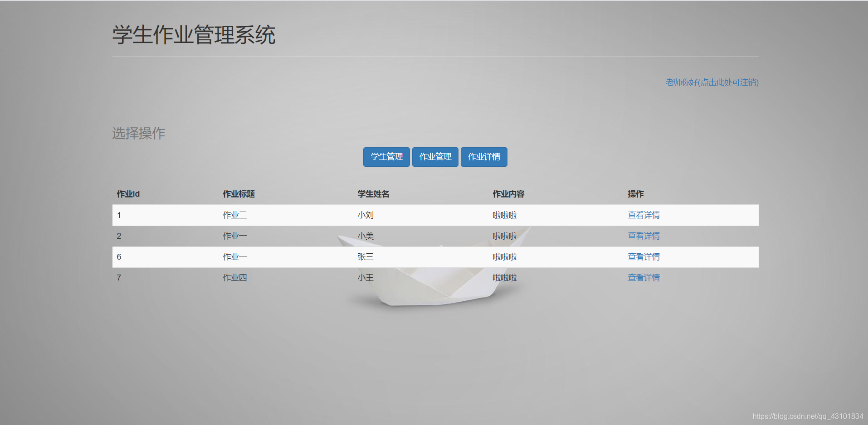The height and width of the screenshot is (425, 868).
Task: View details of 小王's 作业四
Action: tap(644, 278)
